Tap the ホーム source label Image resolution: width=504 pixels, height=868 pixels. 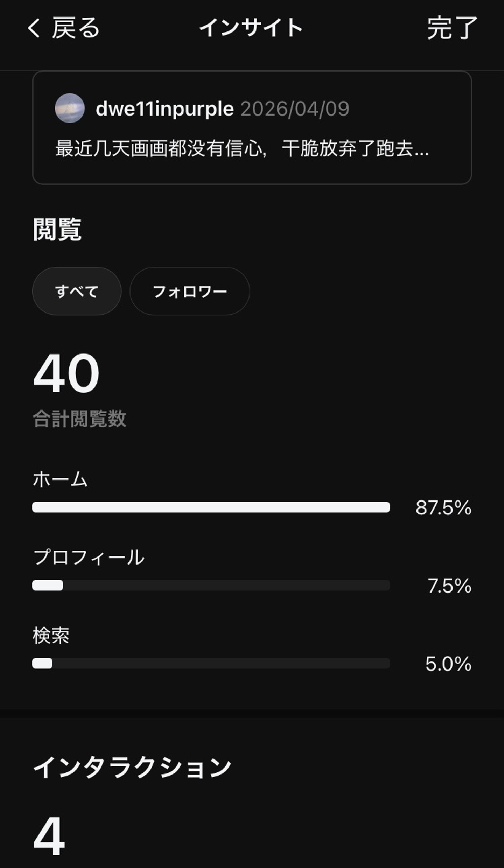[60, 479]
